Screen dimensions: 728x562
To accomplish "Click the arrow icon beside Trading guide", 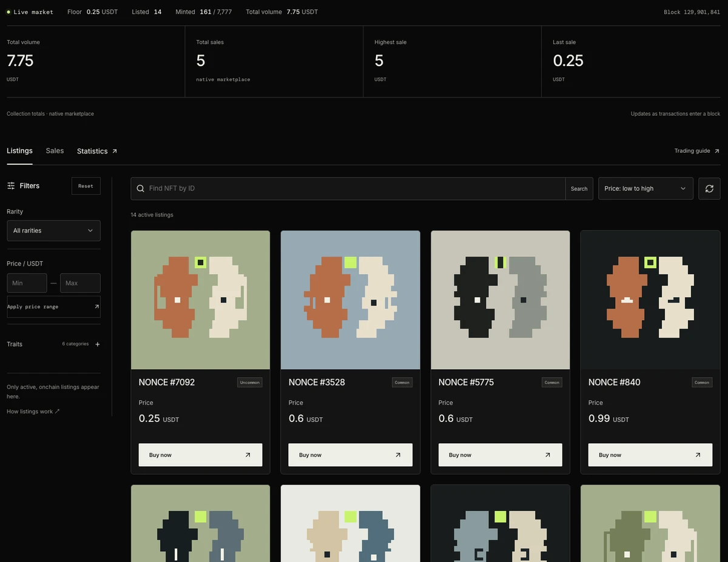I will pyautogui.click(x=716, y=151).
